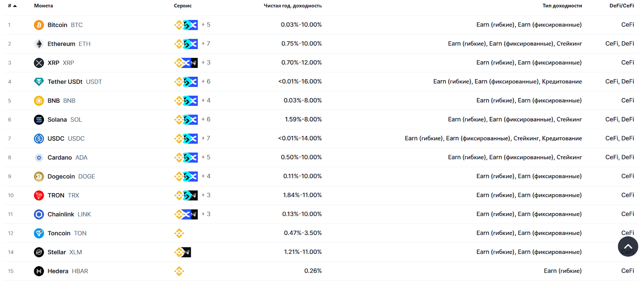Click the Dogecoin coin icon

click(39, 176)
